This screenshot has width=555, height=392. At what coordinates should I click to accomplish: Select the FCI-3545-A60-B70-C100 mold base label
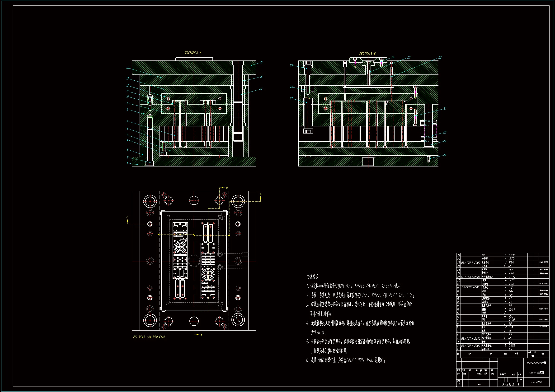pos(149,337)
